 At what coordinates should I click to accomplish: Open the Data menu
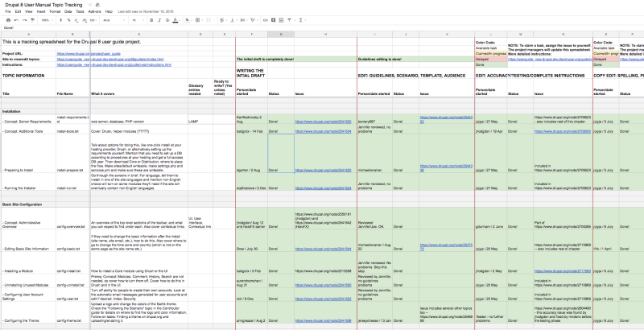tap(68, 11)
